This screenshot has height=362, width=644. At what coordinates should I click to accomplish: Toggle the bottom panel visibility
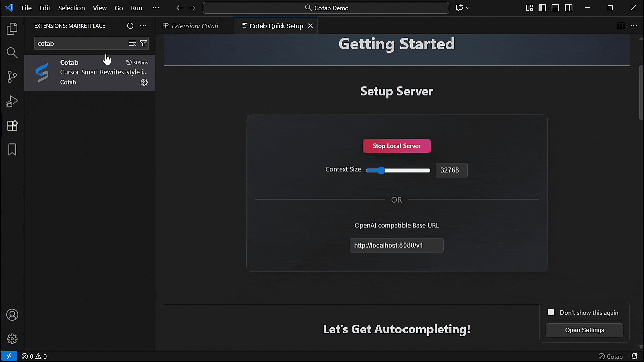[x=554, y=8]
